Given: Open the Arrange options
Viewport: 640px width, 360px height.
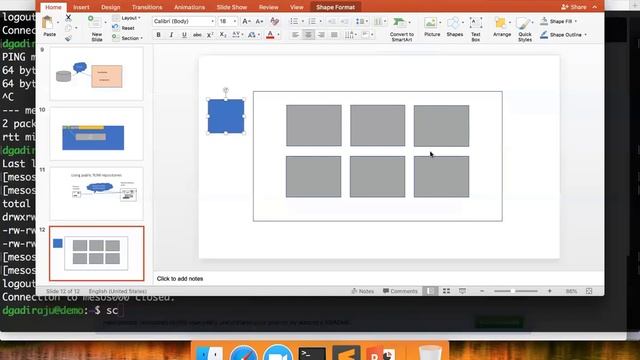Looking at the screenshot, I should [502, 27].
